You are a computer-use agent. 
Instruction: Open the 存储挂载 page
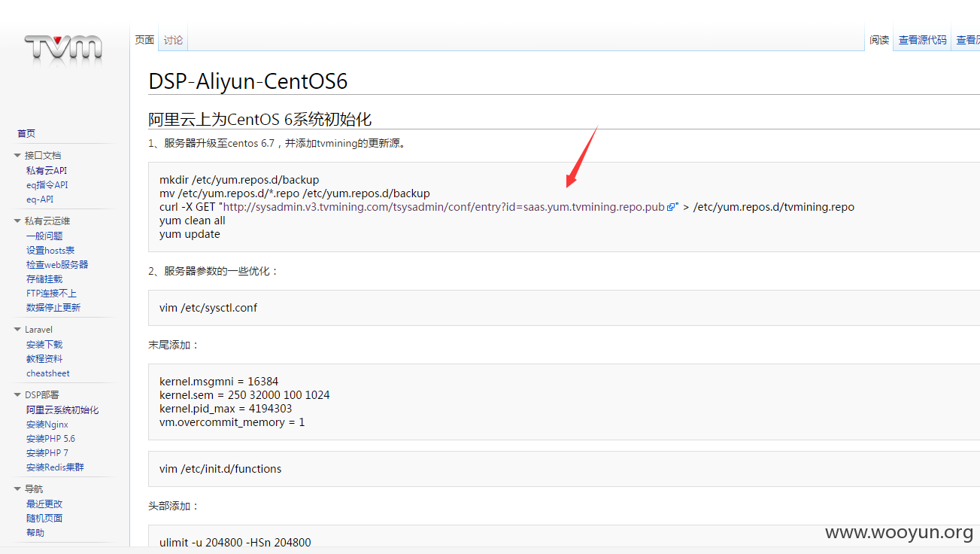coord(44,279)
